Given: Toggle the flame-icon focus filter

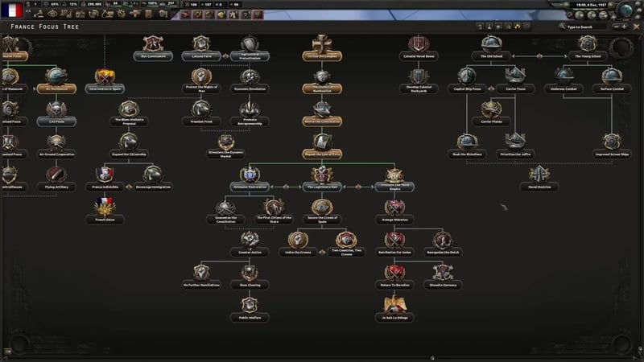Looking at the screenshot, I should pyautogui.click(x=517, y=27).
